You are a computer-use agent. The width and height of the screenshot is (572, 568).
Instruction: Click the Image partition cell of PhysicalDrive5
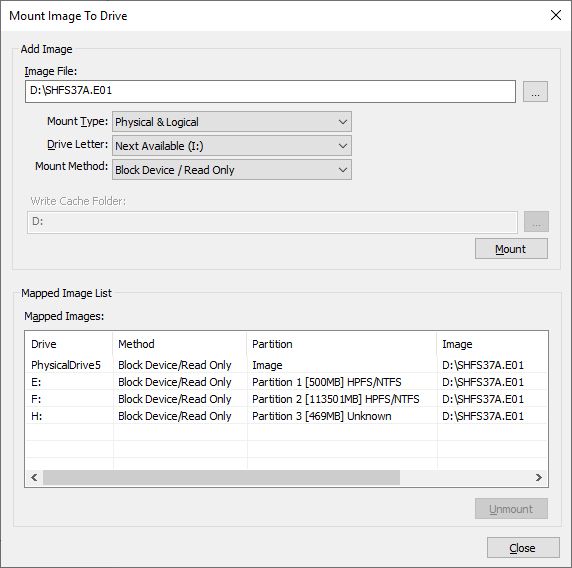267,365
